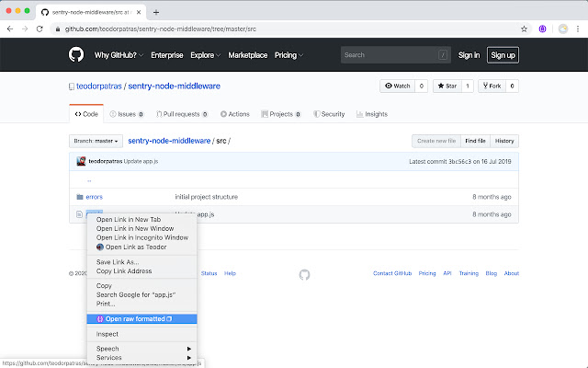The height and width of the screenshot is (368, 588).
Task: Click the GitHub Octocat logo in header
Action: pyautogui.click(x=76, y=55)
